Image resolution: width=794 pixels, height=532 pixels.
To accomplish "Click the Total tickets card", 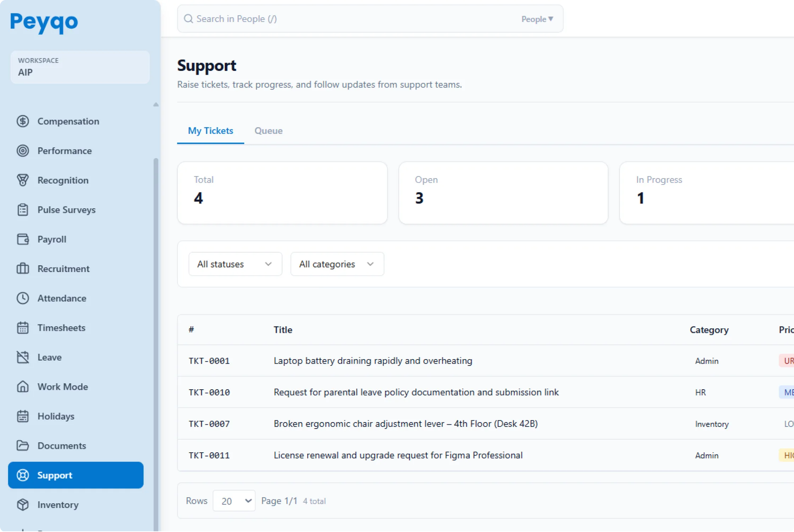I will click(282, 193).
